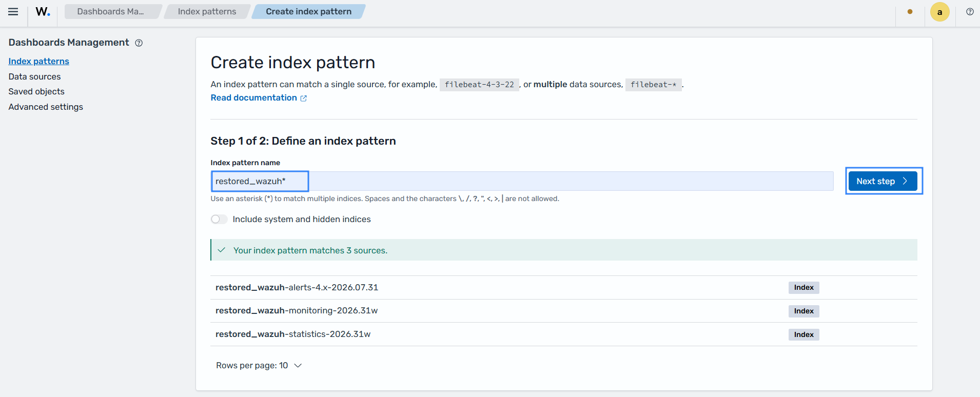The image size is (980, 397).
Task: Open the help icon in the top bar
Action: coord(970,12)
